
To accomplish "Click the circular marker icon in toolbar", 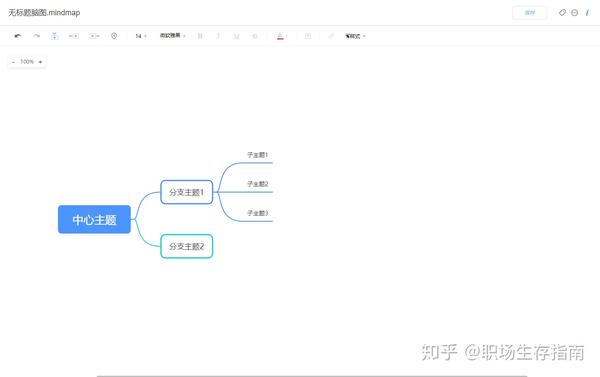I will pyautogui.click(x=114, y=36).
